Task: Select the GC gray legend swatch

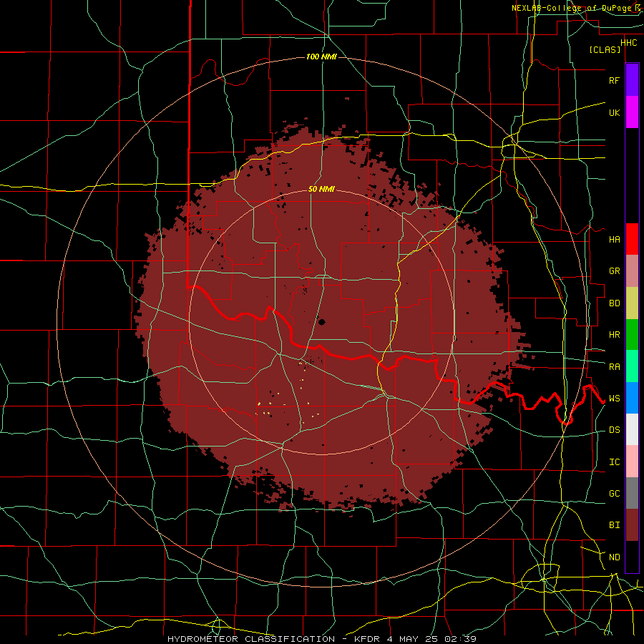Action: [x=632, y=493]
